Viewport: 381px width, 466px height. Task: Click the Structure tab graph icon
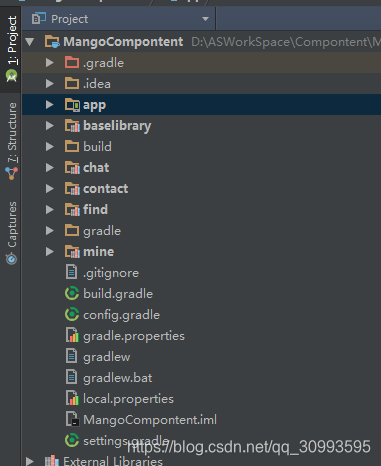11,173
